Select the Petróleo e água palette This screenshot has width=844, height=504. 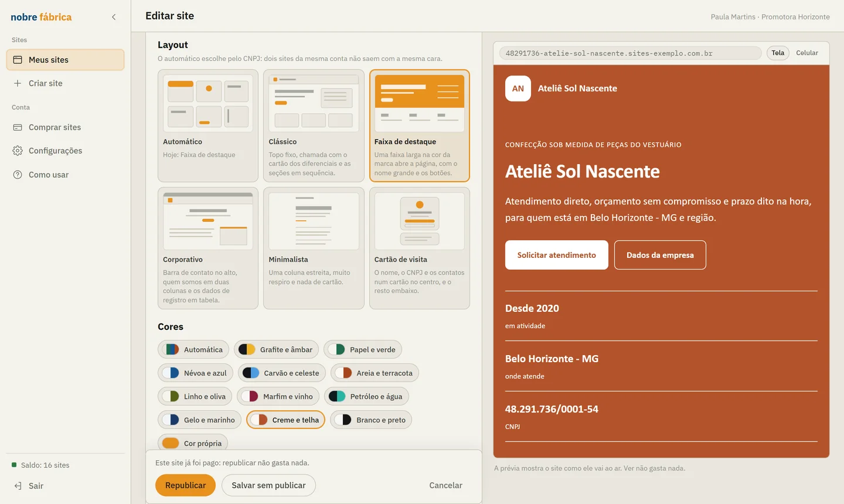[x=366, y=397]
